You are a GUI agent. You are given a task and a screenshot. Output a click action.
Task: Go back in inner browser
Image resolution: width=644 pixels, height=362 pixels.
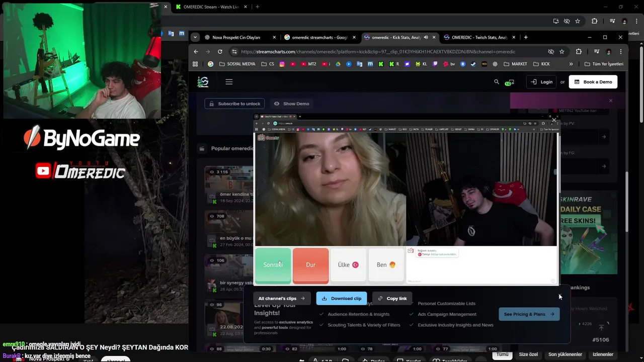(x=196, y=51)
